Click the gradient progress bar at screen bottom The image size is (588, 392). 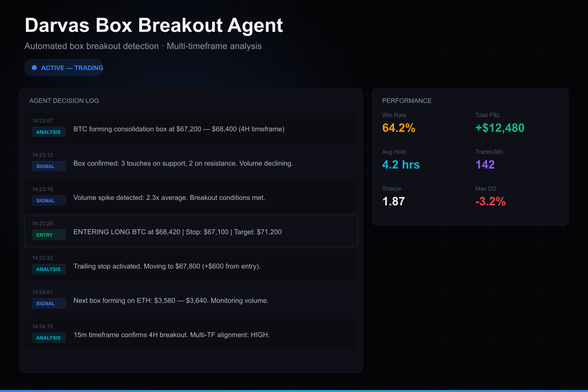(294, 390)
